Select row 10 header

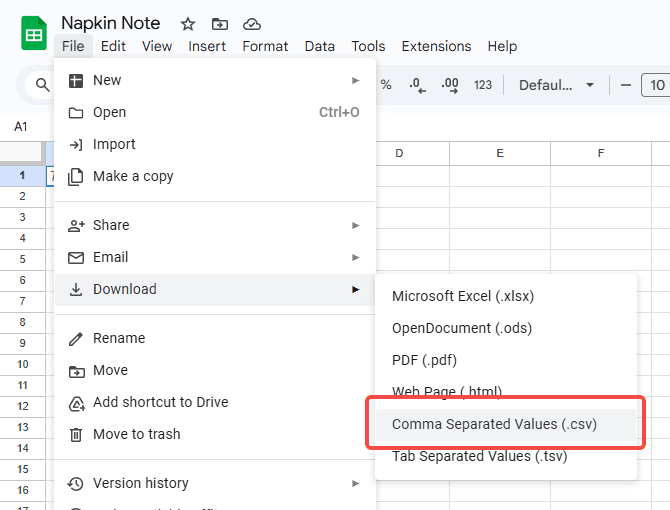click(x=22, y=364)
